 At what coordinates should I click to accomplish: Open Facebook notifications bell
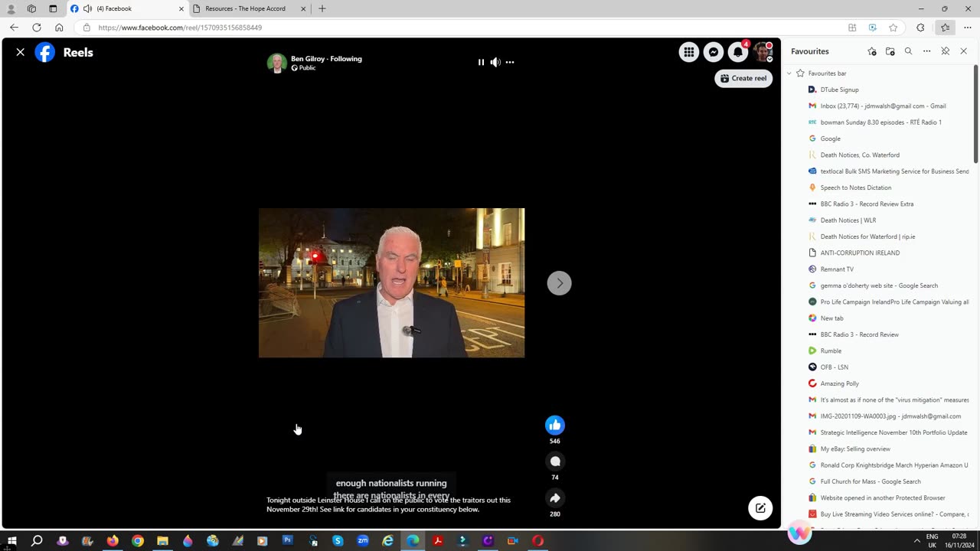pos(738,52)
